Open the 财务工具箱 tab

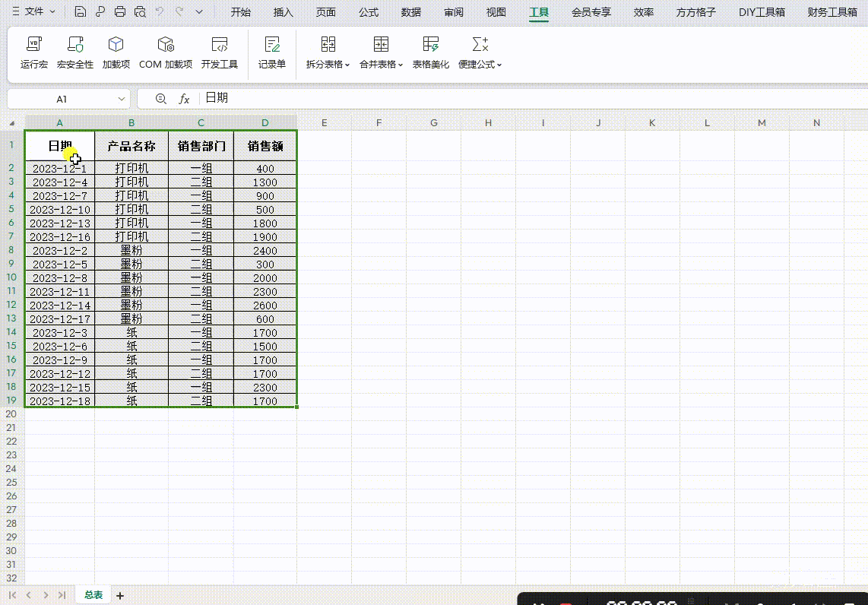[832, 12]
